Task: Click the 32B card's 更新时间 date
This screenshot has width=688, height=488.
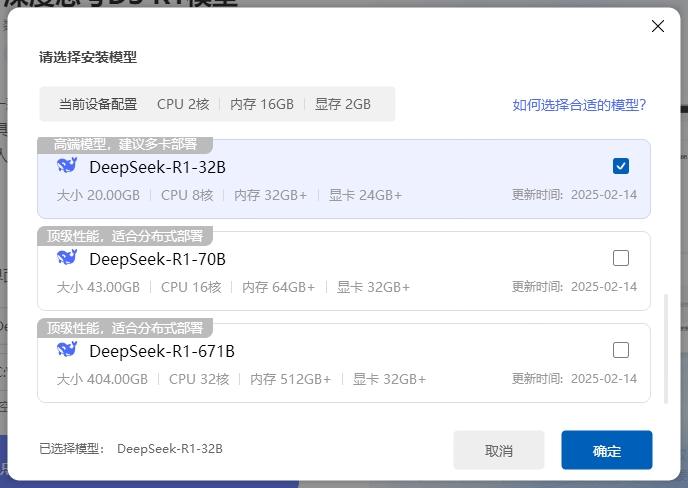Action: point(574,195)
